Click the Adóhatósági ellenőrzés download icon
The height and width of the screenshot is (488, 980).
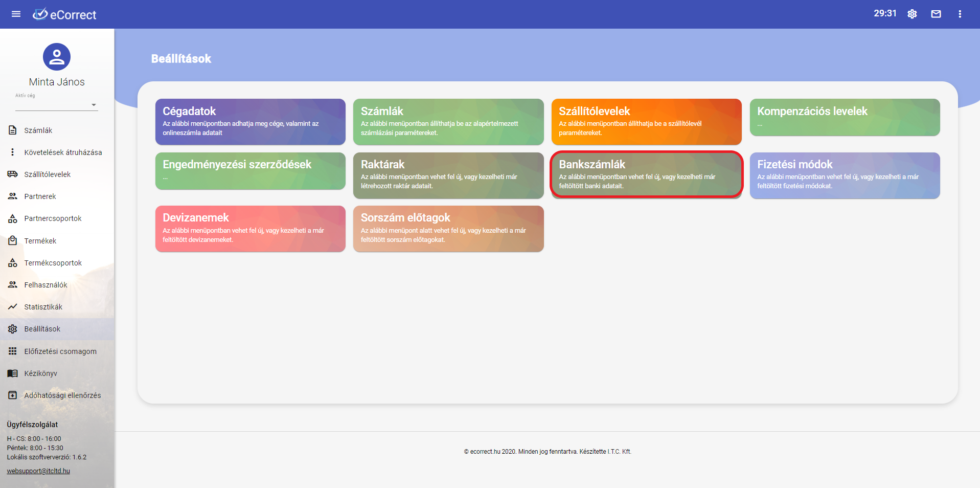(13, 395)
